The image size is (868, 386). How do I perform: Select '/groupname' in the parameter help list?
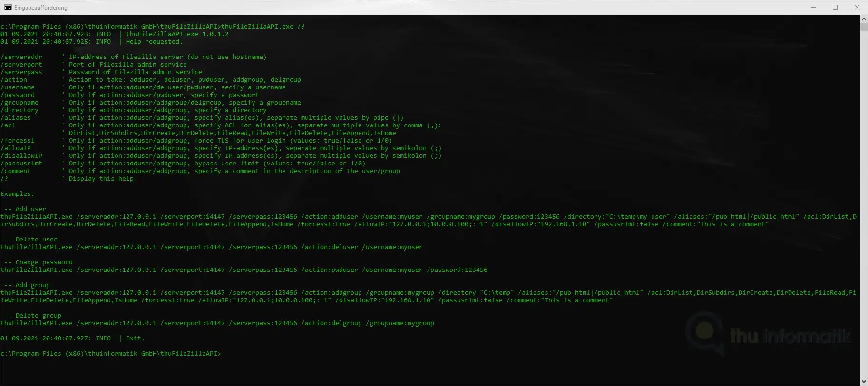tap(20, 103)
